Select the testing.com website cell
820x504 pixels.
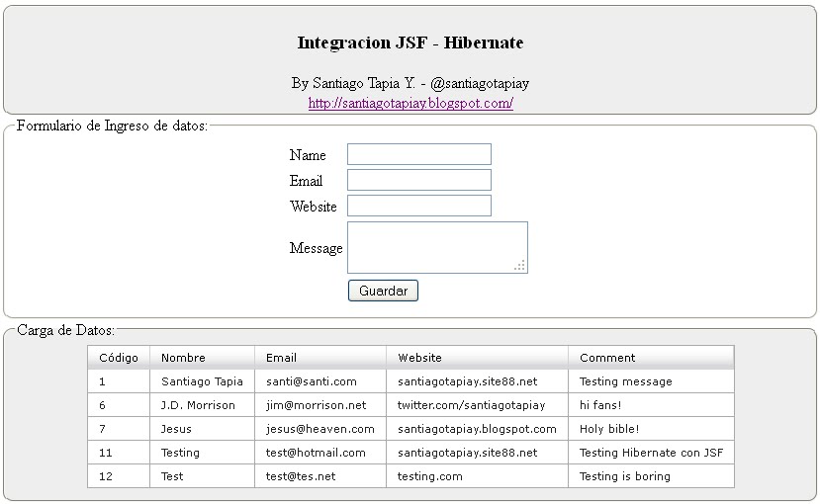point(478,476)
